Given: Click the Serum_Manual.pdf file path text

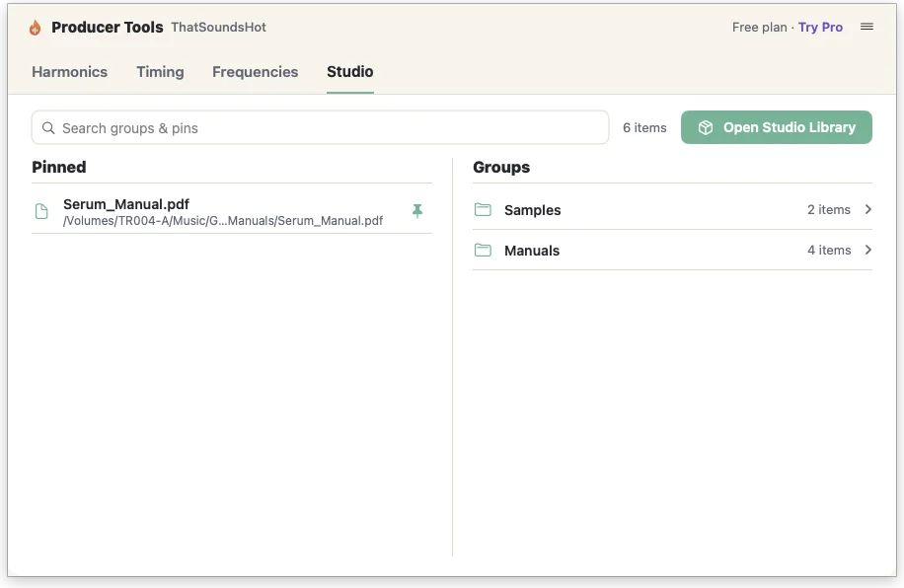Looking at the screenshot, I should click(x=223, y=221).
